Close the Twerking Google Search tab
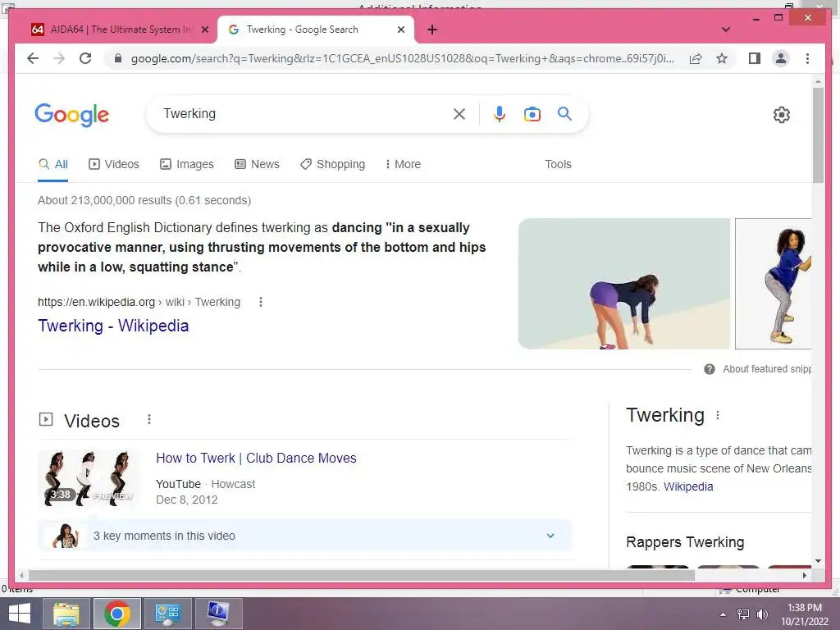The width and height of the screenshot is (840, 630). click(400, 30)
